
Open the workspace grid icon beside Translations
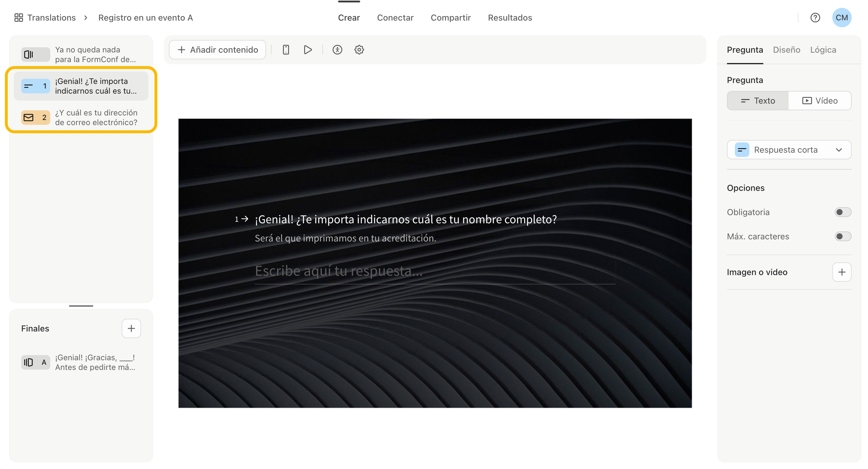(18, 18)
